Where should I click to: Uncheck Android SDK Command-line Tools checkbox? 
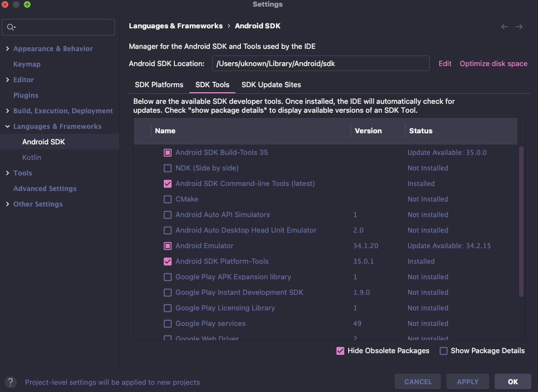click(x=168, y=184)
